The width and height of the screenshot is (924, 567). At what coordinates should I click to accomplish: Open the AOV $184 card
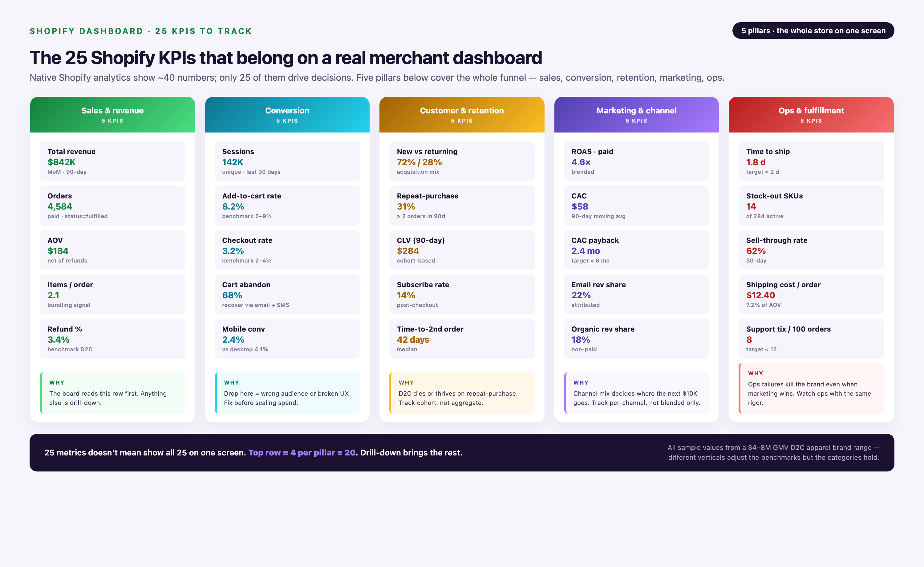pyautogui.click(x=112, y=250)
